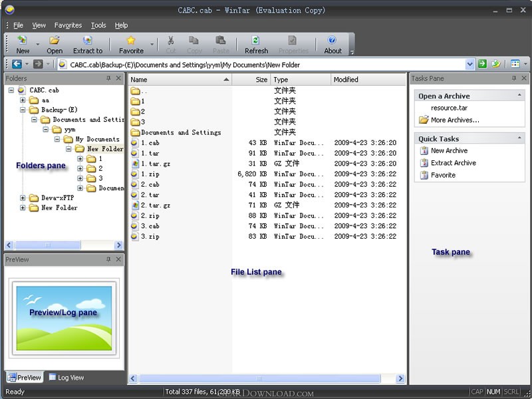Pin the Folders pane

point(108,78)
